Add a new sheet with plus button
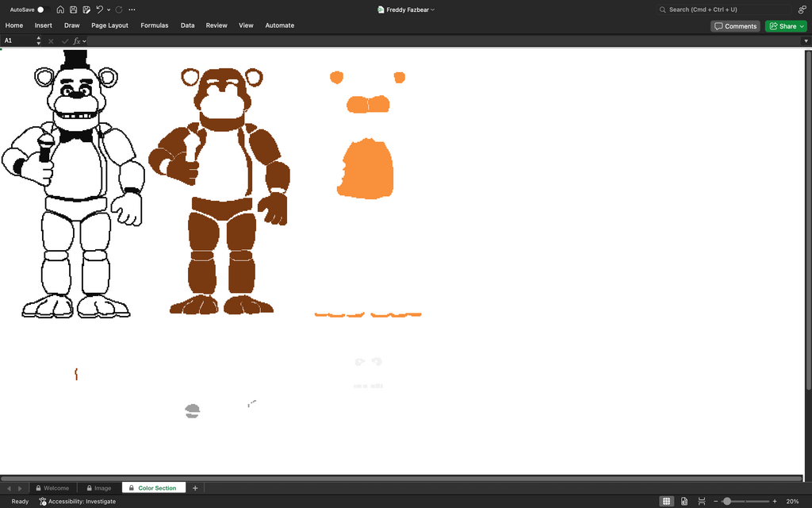Viewport: 812px width, 508px height. click(x=195, y=488)
